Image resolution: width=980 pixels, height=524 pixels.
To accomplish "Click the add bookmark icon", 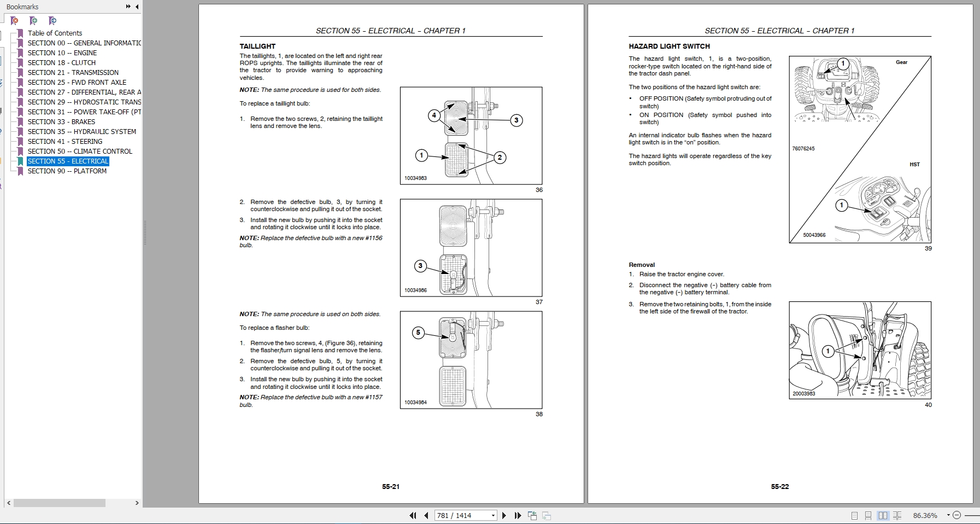I will tap(33, 21).
